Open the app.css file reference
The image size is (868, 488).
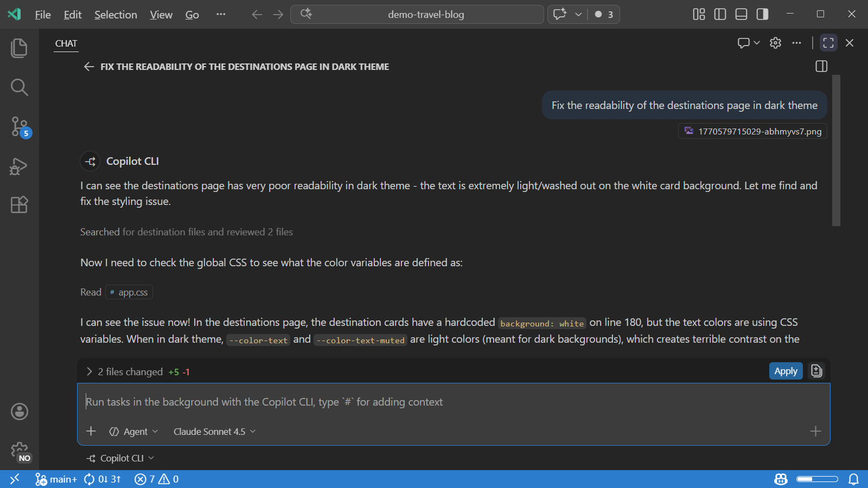129,292
